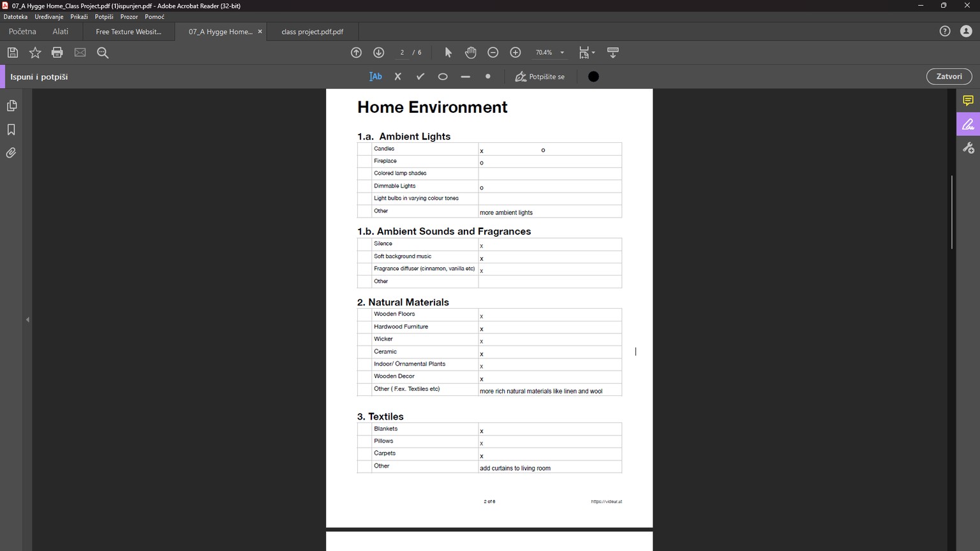Open the page thumbnails panel
980x551 pixels.
11,106
